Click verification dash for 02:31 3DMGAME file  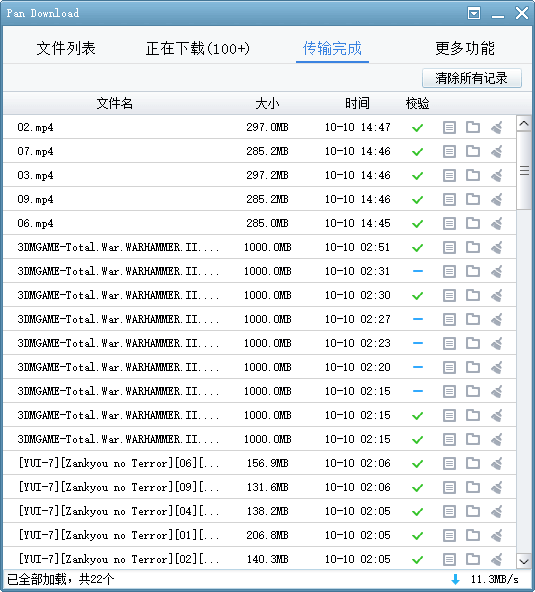(x=418, y=271)
